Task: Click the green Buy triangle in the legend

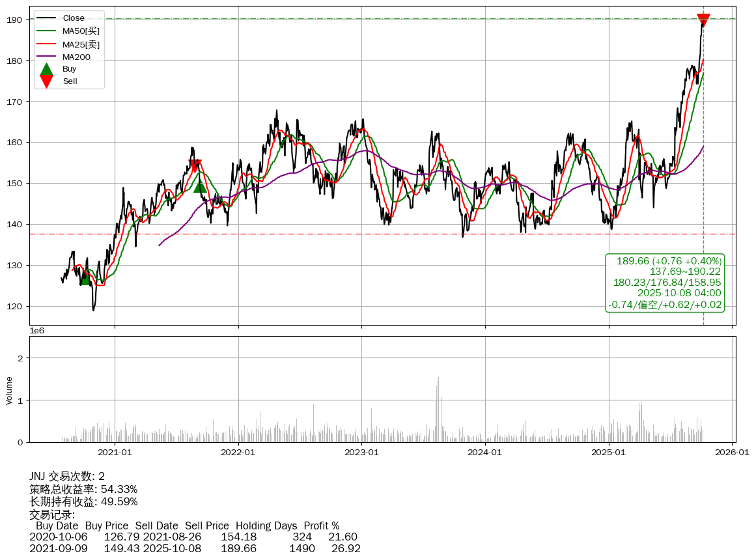Action: click(x=46, y=69)
